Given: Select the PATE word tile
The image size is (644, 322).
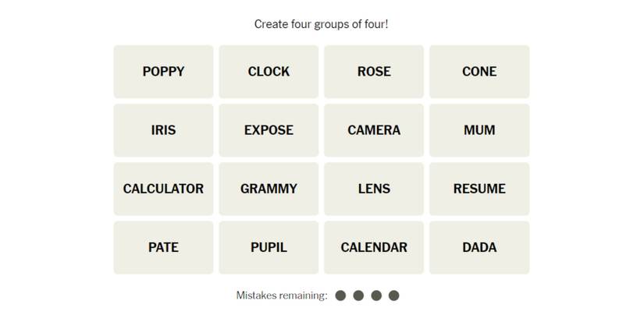Looking at the screenshot, I should pyautogui.click(x=163, y=247).
